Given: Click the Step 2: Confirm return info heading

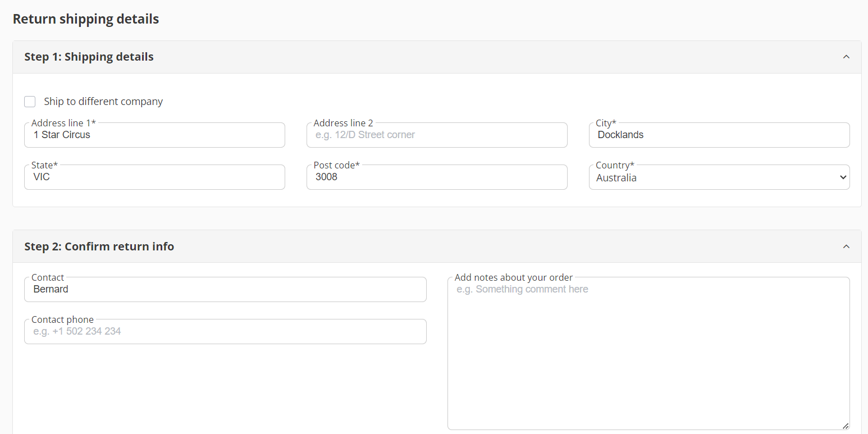Looking at the screenshot, I should pos(99,246).
